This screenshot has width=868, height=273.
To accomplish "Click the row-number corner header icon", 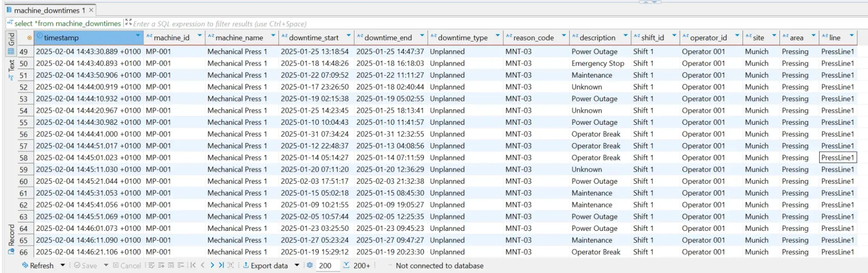I will 29,38.
